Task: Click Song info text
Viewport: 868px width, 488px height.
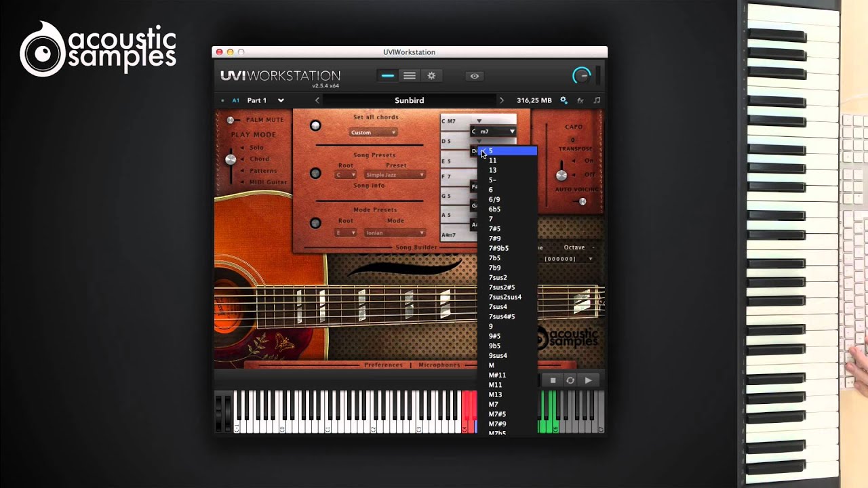Action: pyautogui.click(x=369, y=185)
